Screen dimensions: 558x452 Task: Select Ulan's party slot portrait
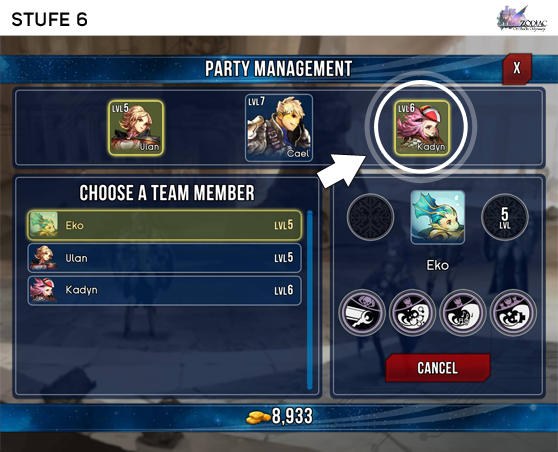click(136, 128)
